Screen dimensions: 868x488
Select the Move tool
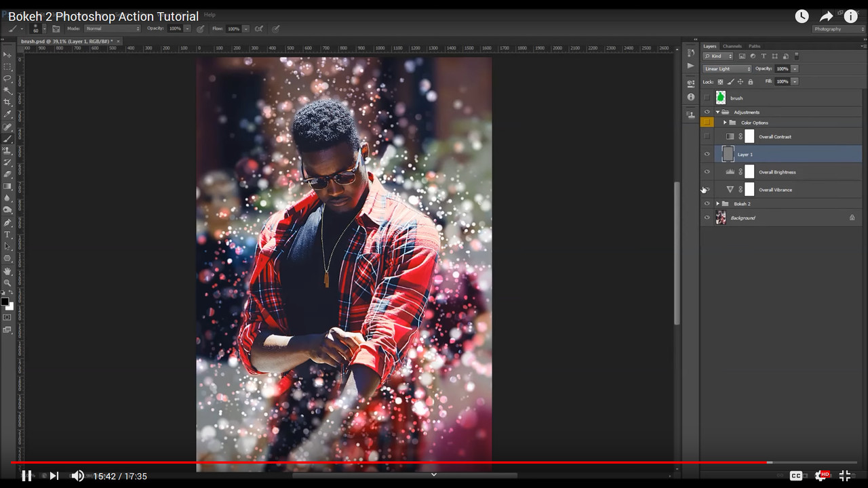(7, 55)
